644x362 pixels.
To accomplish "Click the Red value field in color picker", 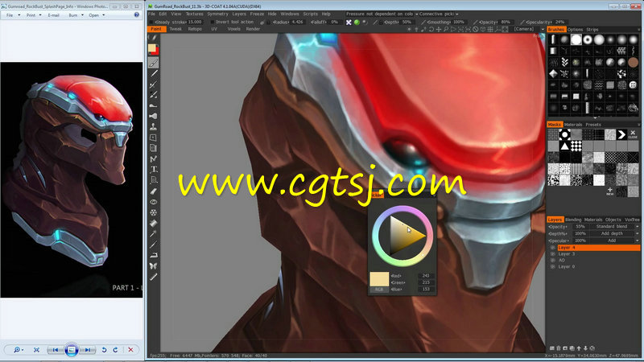I will [426, 276].
